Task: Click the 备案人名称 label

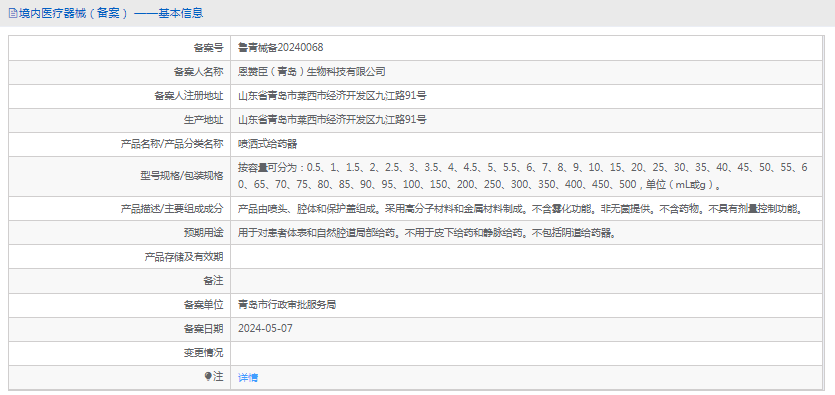Action: [199, 72]
